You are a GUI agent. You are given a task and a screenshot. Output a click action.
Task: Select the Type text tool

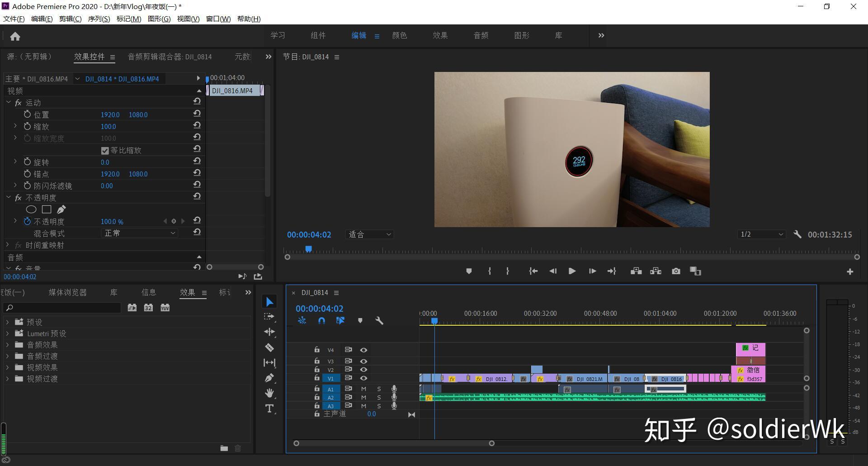[x=269, y=409]
